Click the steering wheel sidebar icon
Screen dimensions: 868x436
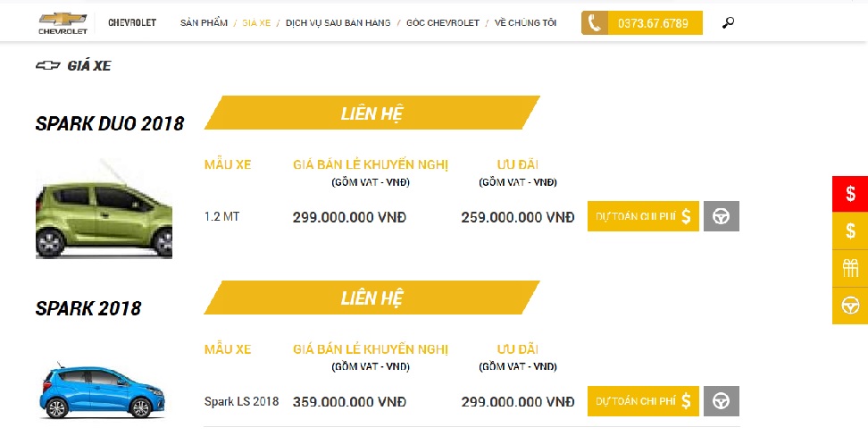(850, 306)
